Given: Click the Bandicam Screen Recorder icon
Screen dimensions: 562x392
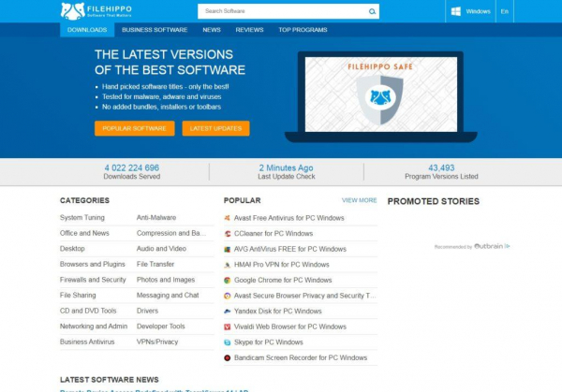Looking at the screenshot, I should point(228,357).
